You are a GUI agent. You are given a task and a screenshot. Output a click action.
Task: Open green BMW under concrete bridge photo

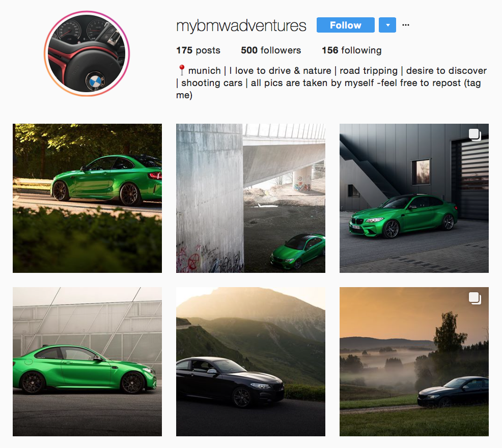click(x=250, y=198)
